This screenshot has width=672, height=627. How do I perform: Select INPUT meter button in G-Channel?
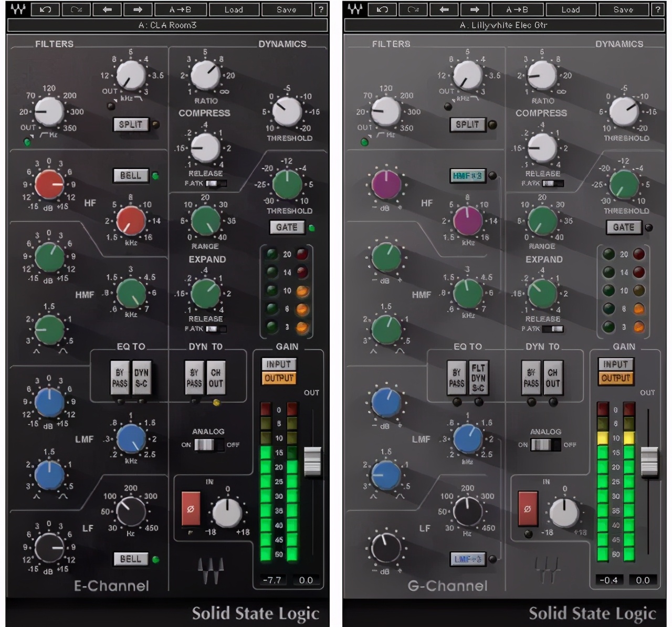[x=616, y=364]
